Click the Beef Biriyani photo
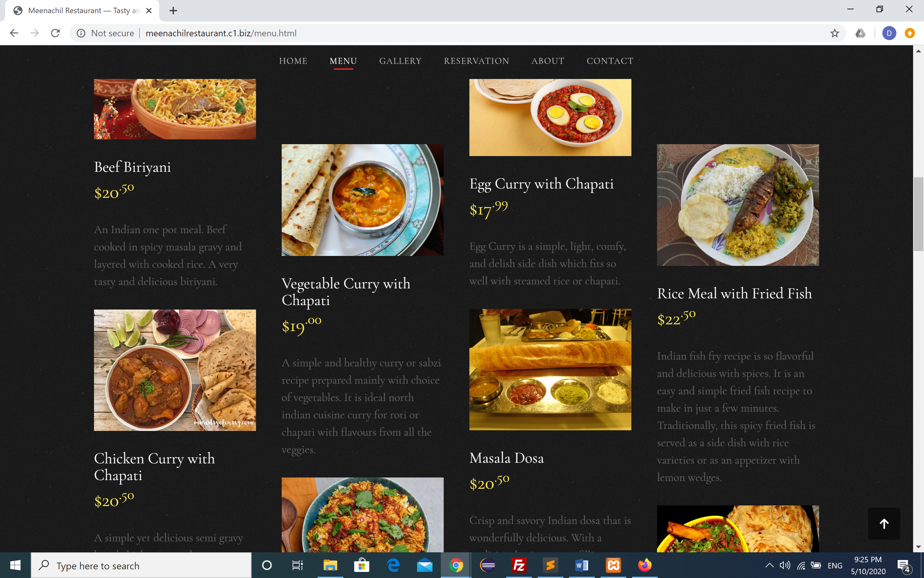This screenshot has width=924, height=578. point(175,109)
